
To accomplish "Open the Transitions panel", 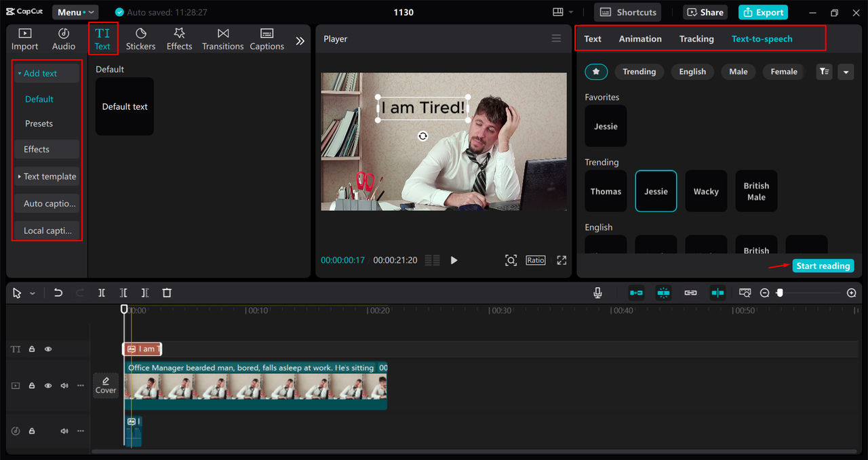I will [222, 39].
